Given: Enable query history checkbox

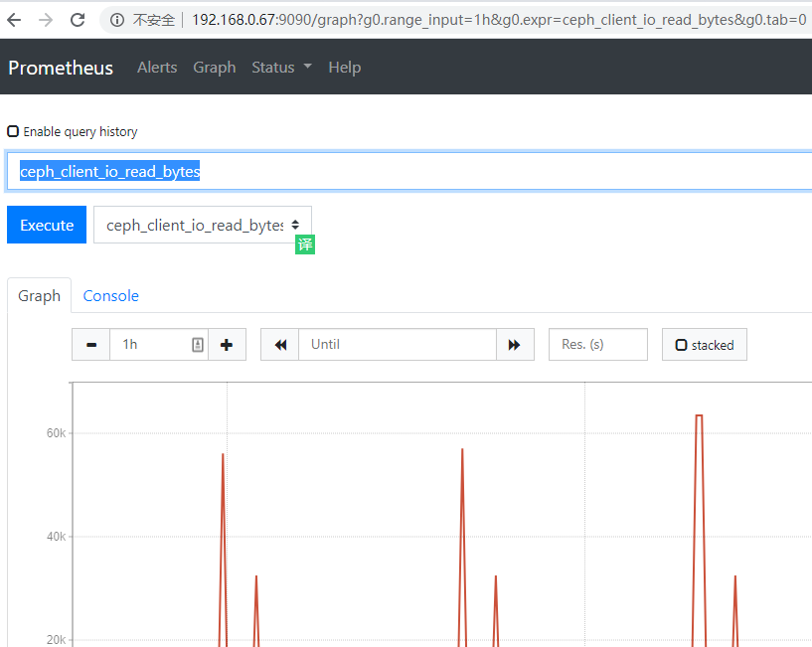Looking at the screenshot, I should point(13,131).
